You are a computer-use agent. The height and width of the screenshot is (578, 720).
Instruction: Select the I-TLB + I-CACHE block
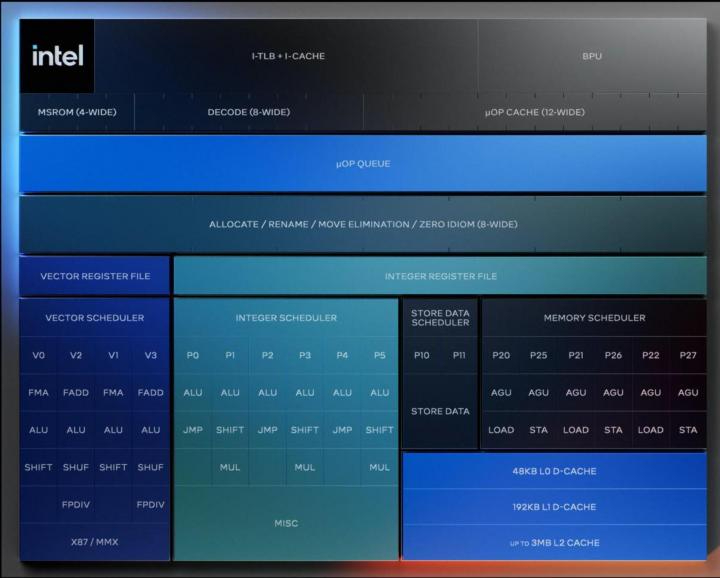tap(287, 56)
